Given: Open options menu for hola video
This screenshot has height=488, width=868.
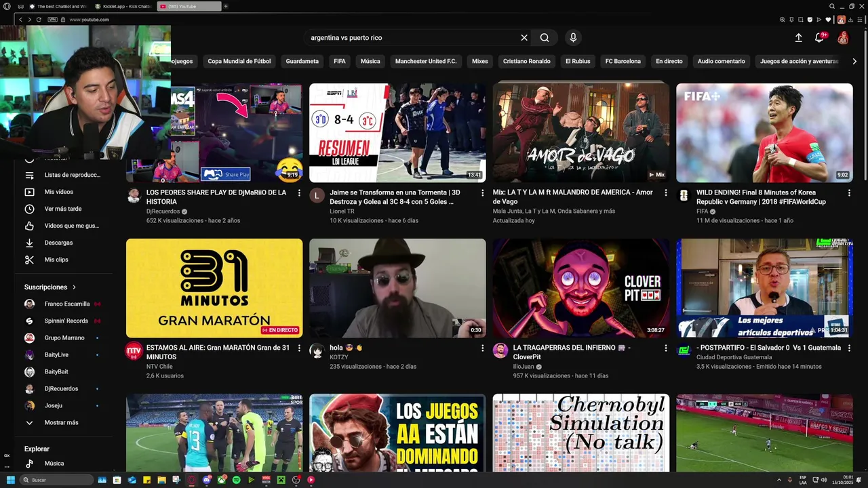Looking at the screenshot, I should (483, 348).
